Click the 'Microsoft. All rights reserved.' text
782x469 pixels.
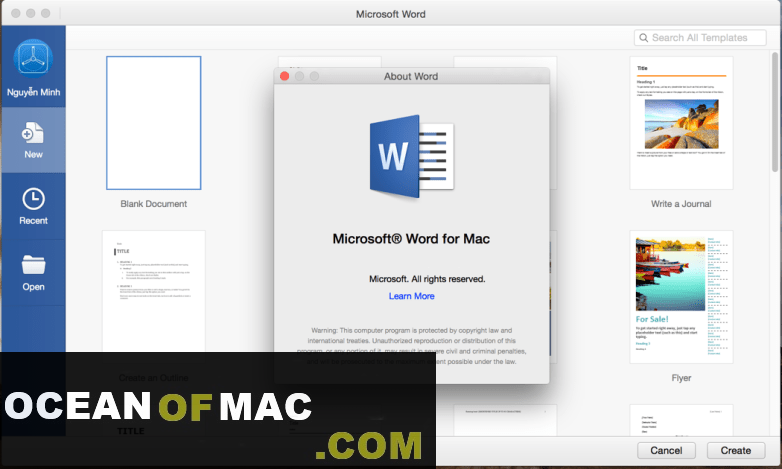point(427,279)
